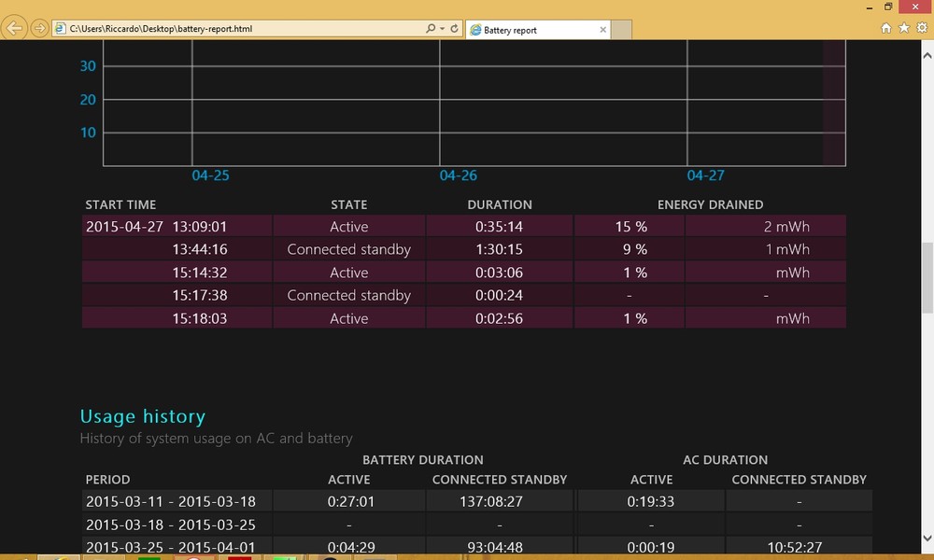Click Active state in the 13:09:01 row
The width and height of the screenshot is (934, 560).
point(349,226)
